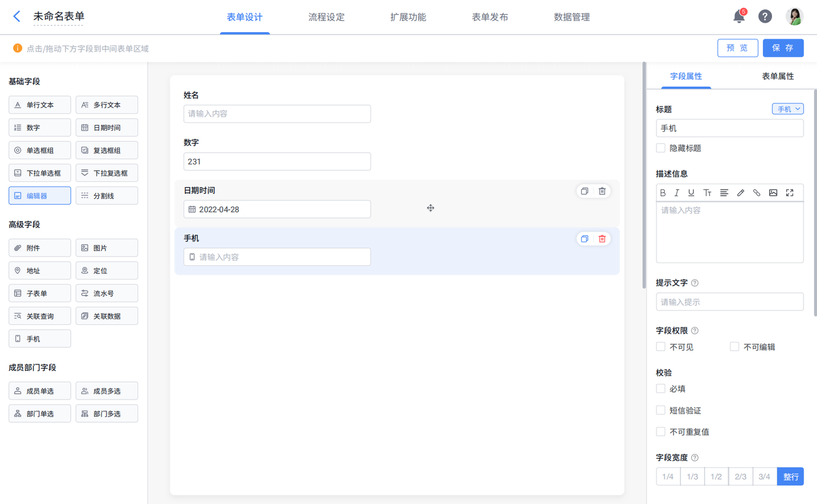Add an 附件 attachment field
Screen dimensions: 817x504
coord(40,248)
